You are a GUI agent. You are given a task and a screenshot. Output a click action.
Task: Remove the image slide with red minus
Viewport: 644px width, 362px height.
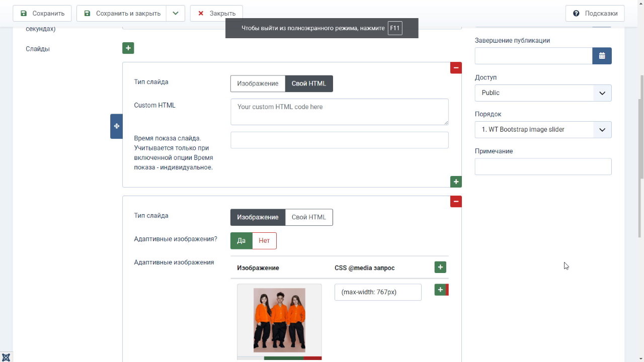click(x=456, y=202)
